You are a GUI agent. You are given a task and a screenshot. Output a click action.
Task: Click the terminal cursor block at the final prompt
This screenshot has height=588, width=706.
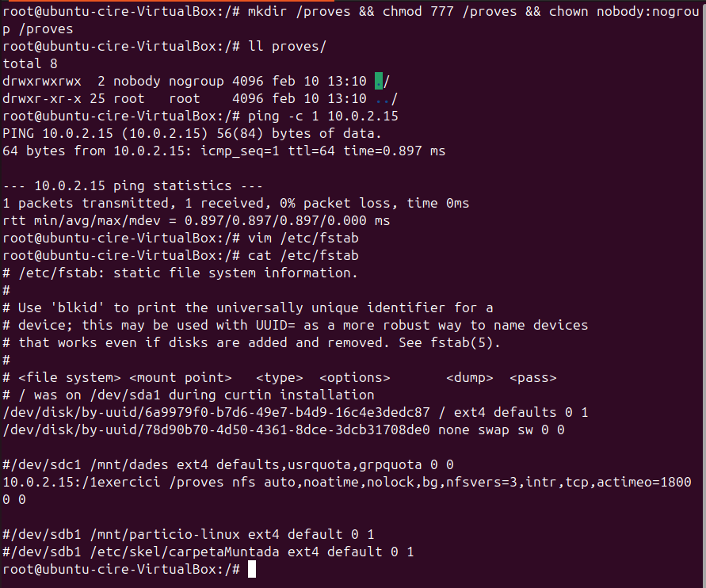[252, 569]
